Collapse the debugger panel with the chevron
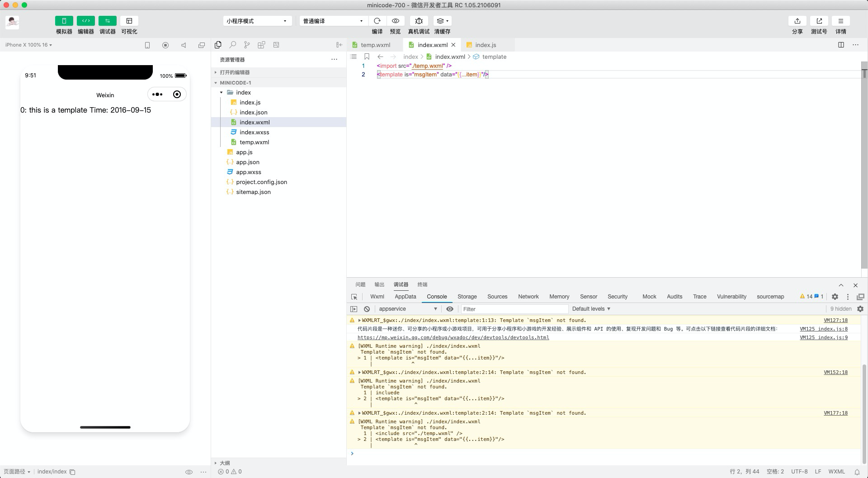This screenshot has height=478, width=868. pos(841,285)
